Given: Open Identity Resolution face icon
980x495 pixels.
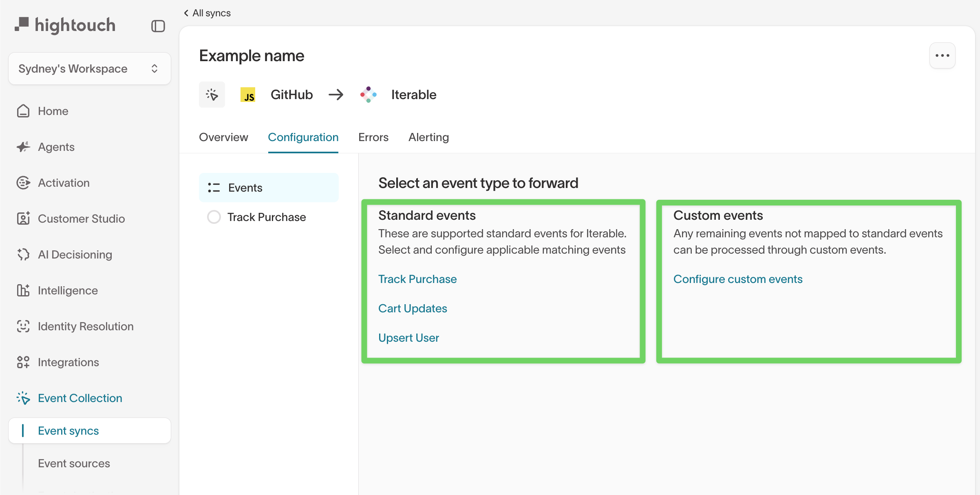Looking at the screenshot, I should (x=23, y=326).
